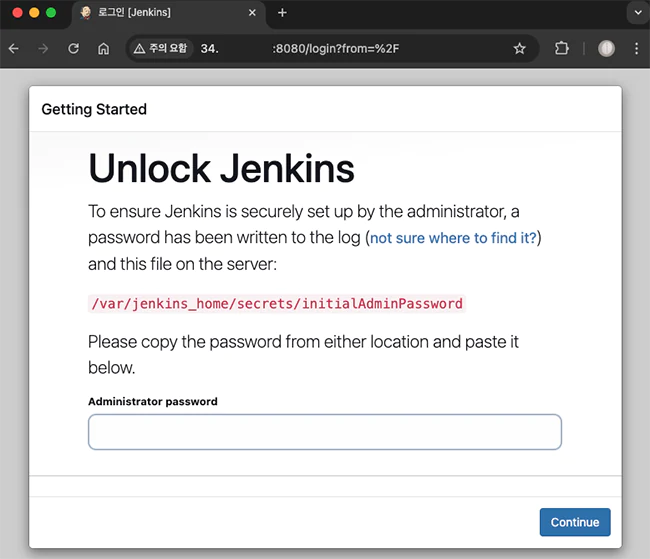This screenshot has width=650, height=559.
Task: Go to the browser home page
Action: [103, 49]
